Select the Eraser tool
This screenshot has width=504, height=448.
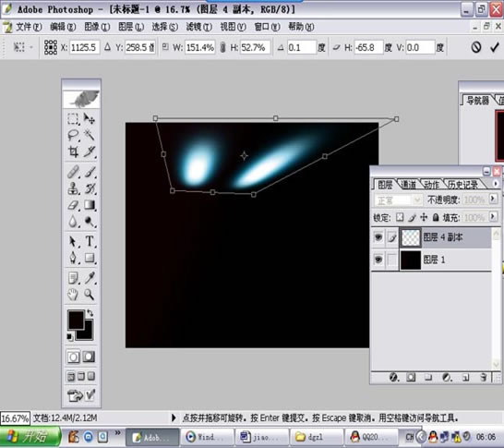pyautogui.click(x=73, y=205)
